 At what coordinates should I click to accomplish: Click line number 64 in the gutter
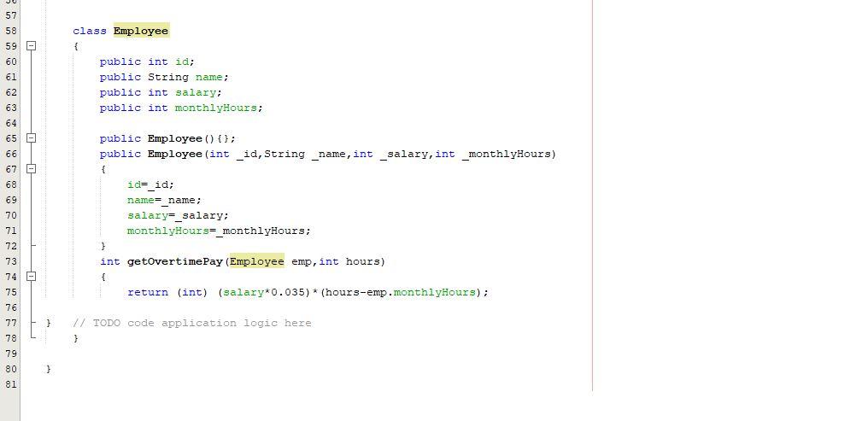tap(10, 123)
